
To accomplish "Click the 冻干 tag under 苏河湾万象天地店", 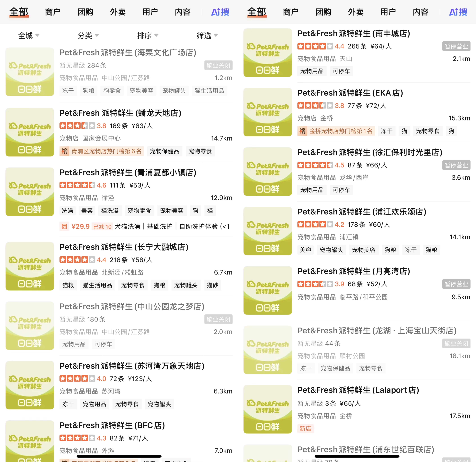I will coord(68,404).
